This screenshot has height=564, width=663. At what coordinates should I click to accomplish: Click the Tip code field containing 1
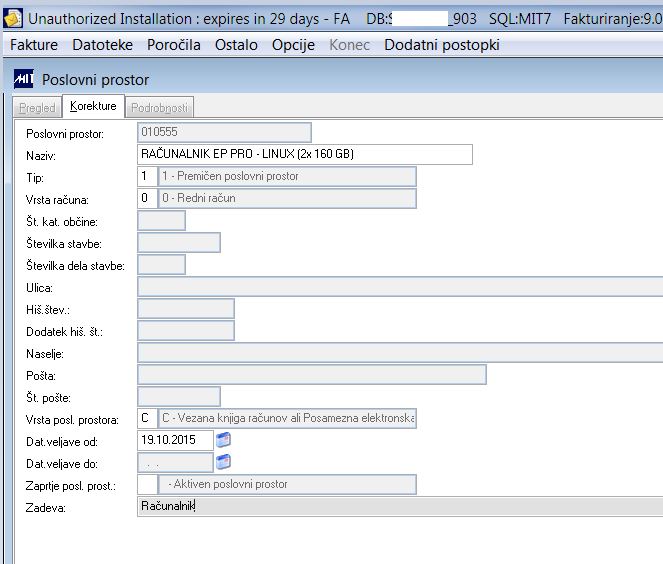coord(147,176)
